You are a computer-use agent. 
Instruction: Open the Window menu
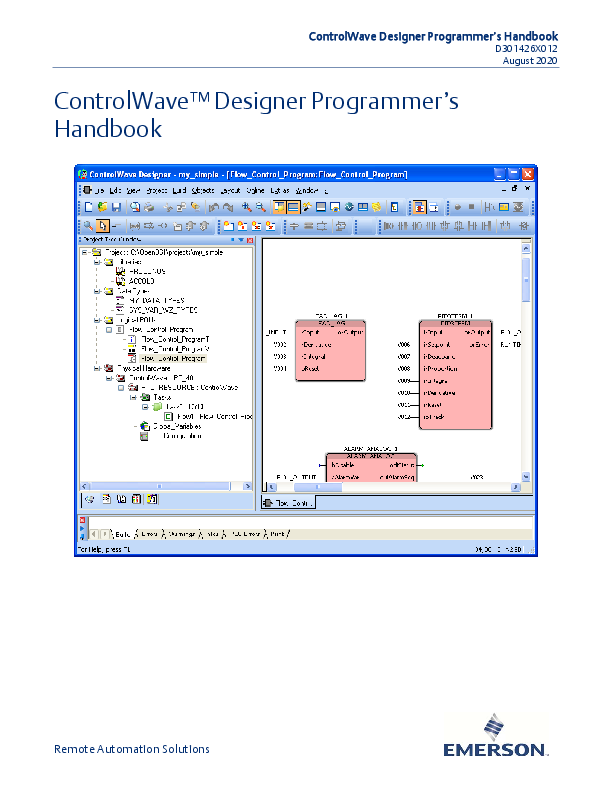coord(307,190)
